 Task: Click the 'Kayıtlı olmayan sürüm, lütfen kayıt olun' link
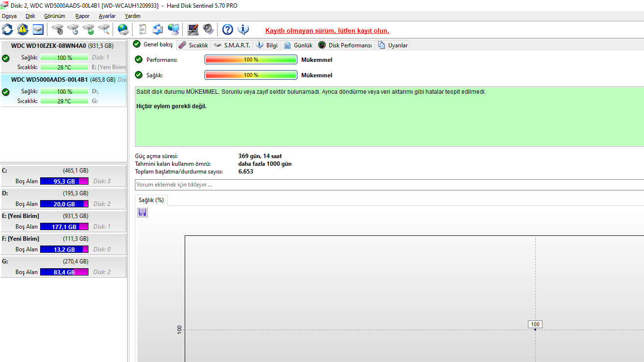click(327, 30)
